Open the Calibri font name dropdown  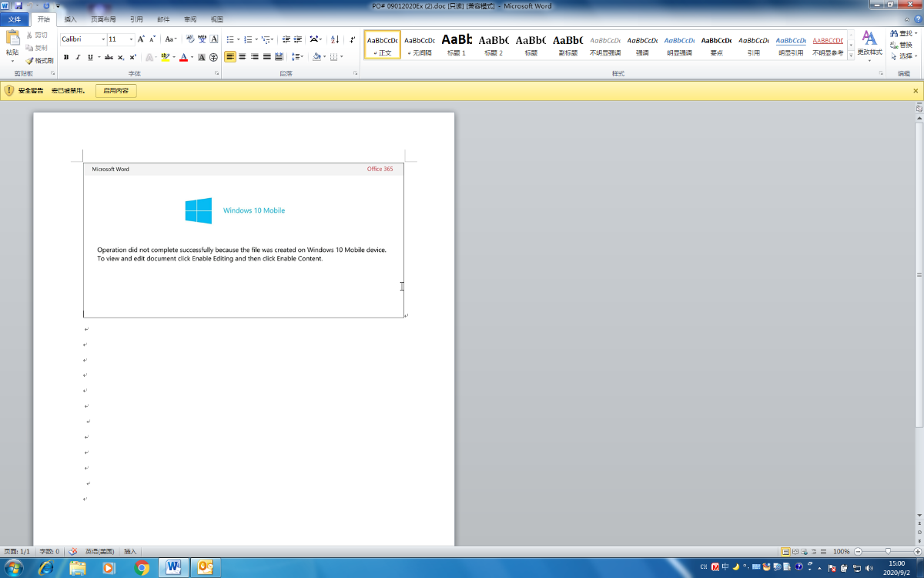point(103,39)
